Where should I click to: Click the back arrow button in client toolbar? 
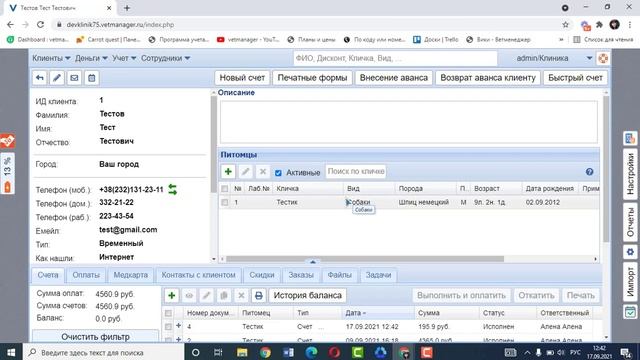coord(40,78)
